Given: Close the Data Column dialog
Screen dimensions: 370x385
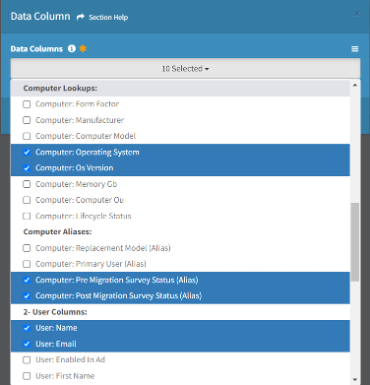Looking at the screenshot, I should coord(357,14).
